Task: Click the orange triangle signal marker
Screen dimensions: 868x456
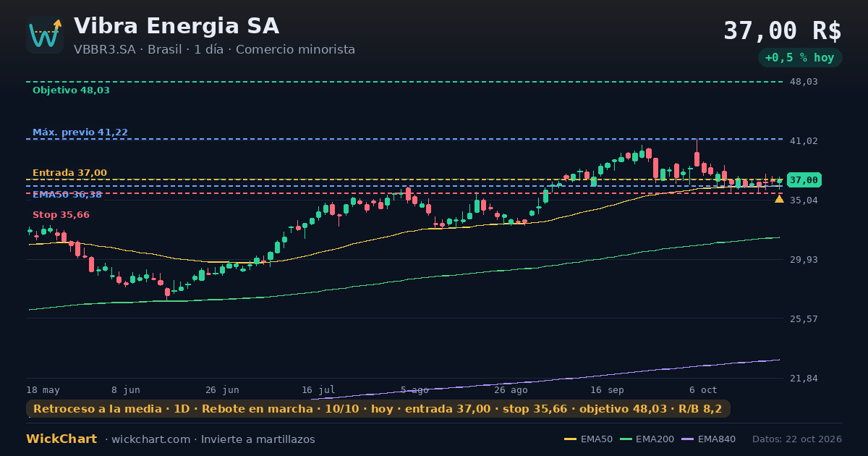Action: click(779, 198)
